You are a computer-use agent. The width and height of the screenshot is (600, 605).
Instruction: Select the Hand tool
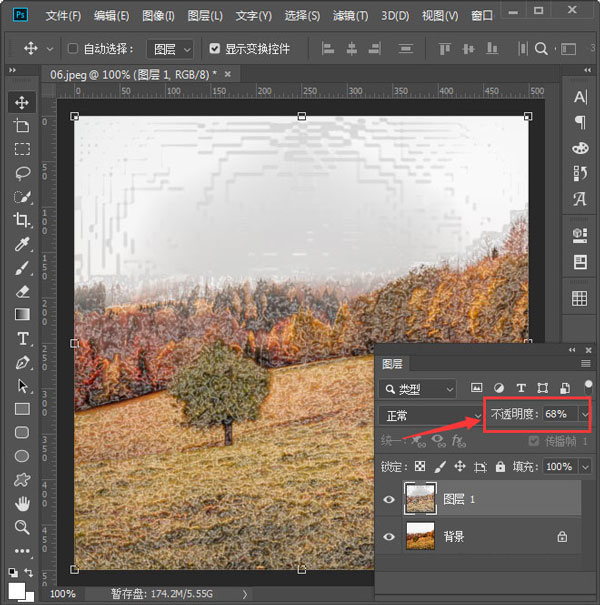pos(22,504)
